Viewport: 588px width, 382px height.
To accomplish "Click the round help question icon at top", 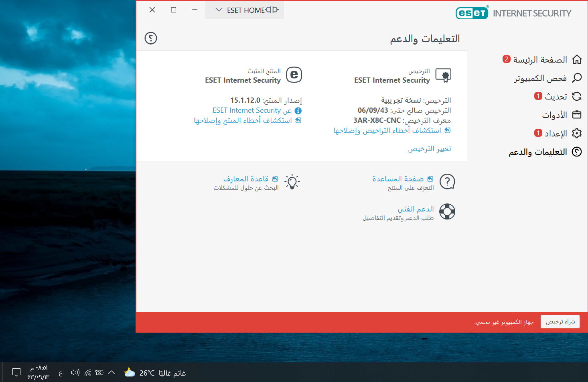I will [151, 38].
